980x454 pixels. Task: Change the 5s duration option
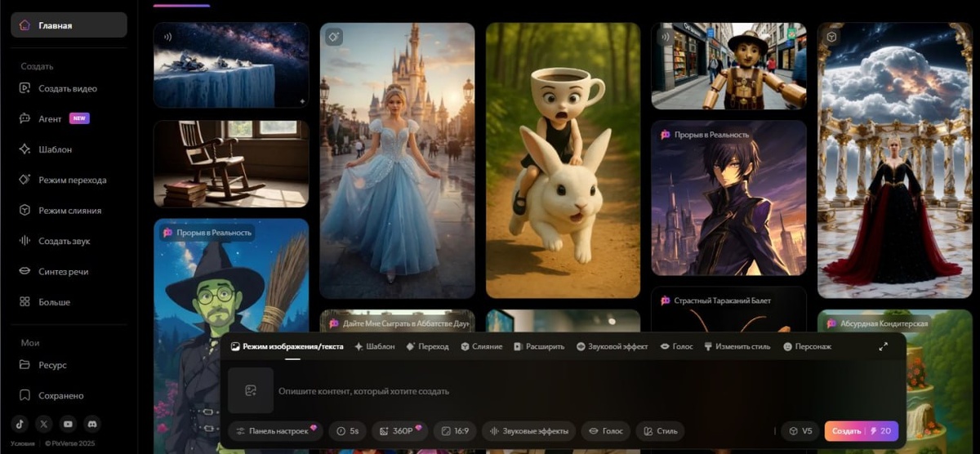coord(348,430)
